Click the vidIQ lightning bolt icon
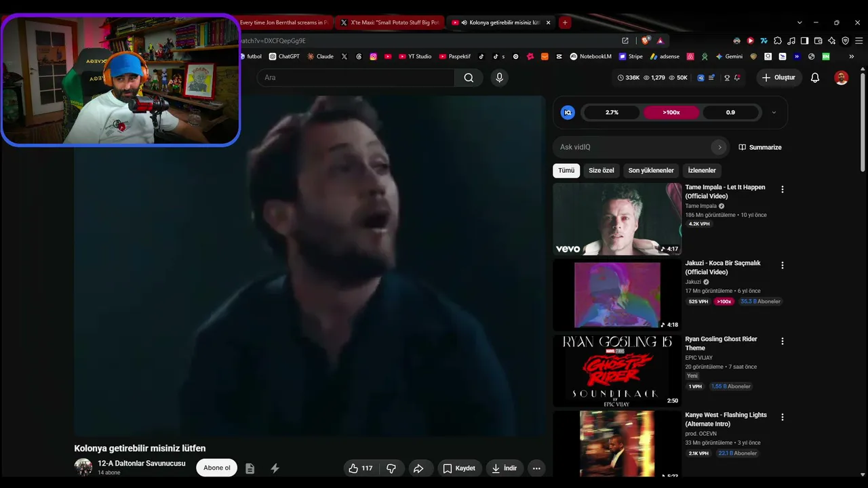Screen dimensions: 868x488 tap(275, 468)
